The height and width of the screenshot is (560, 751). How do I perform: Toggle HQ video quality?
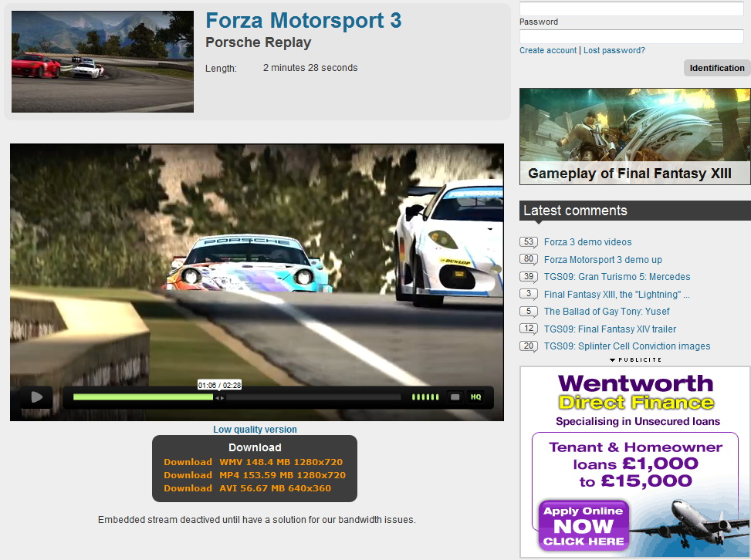click(x=476, y=397)
